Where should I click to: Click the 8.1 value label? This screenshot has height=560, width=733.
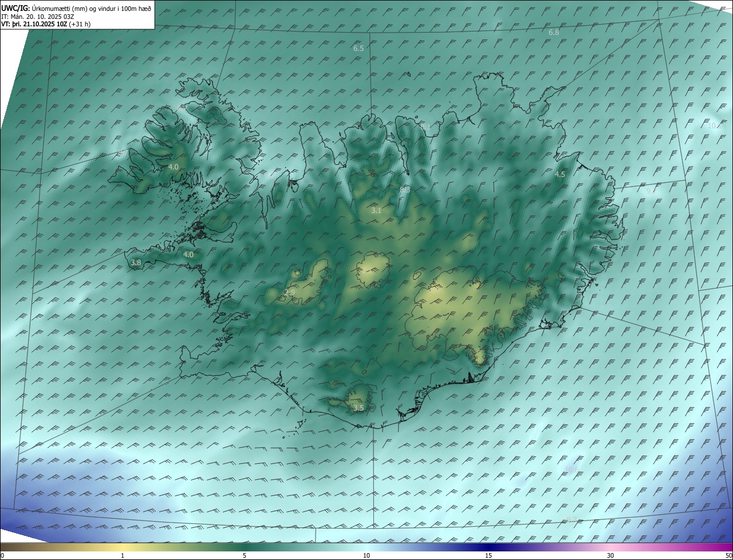pyautogui.click(x=425, y=127)
